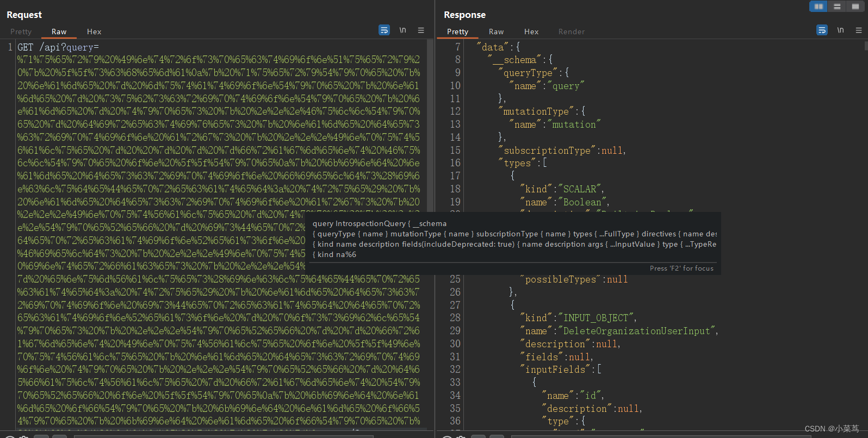Click the "data":{ line in response
The image size is (868, 438).
click(x=498, y=47)
